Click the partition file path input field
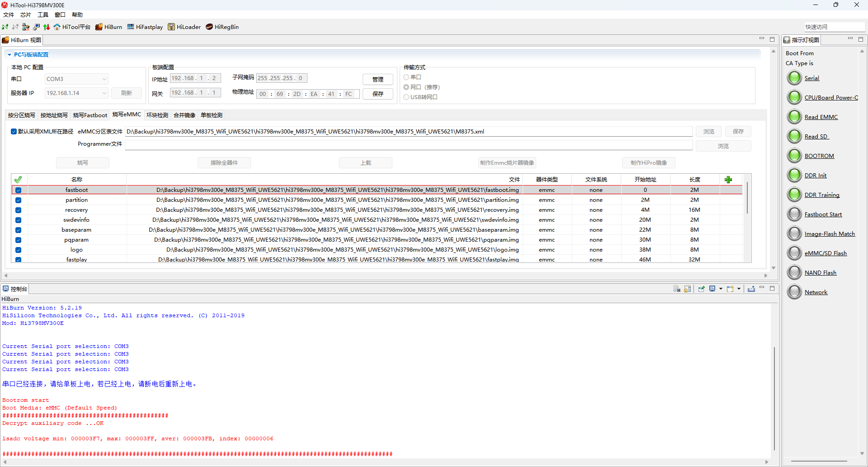868x467 pixels. 409,132
